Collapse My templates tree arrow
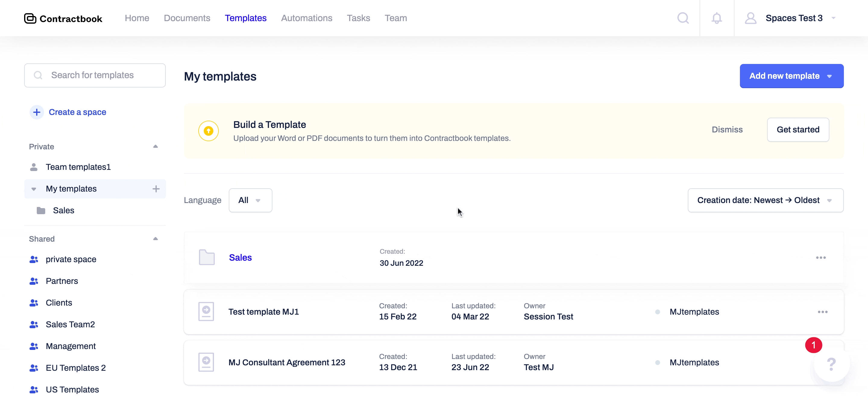Screen dimensions: 868x400 click(x=34, y=189)
